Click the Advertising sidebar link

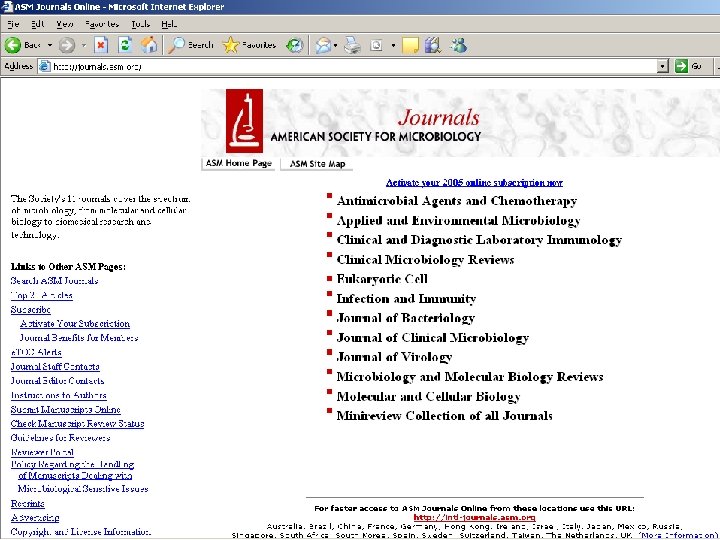(35, 518)
